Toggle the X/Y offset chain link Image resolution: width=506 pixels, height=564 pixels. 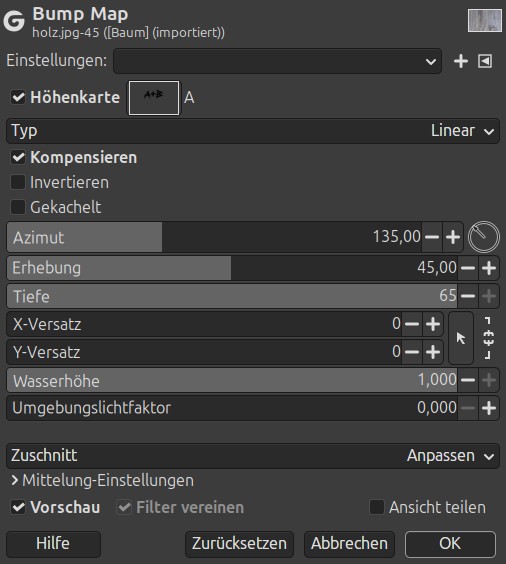click(488, 338)
